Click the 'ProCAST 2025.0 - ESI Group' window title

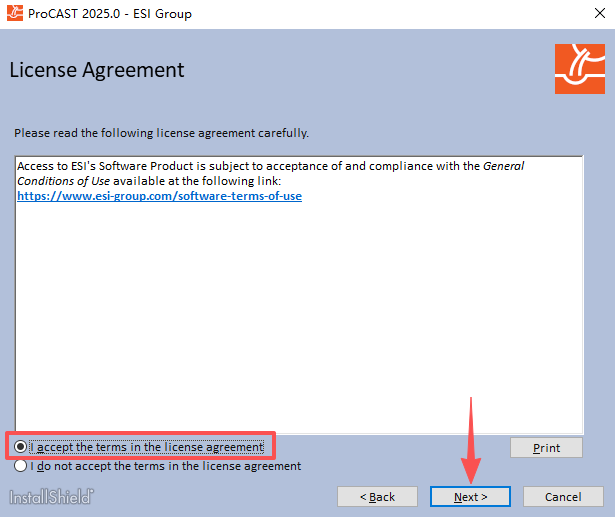click(112, 14)
